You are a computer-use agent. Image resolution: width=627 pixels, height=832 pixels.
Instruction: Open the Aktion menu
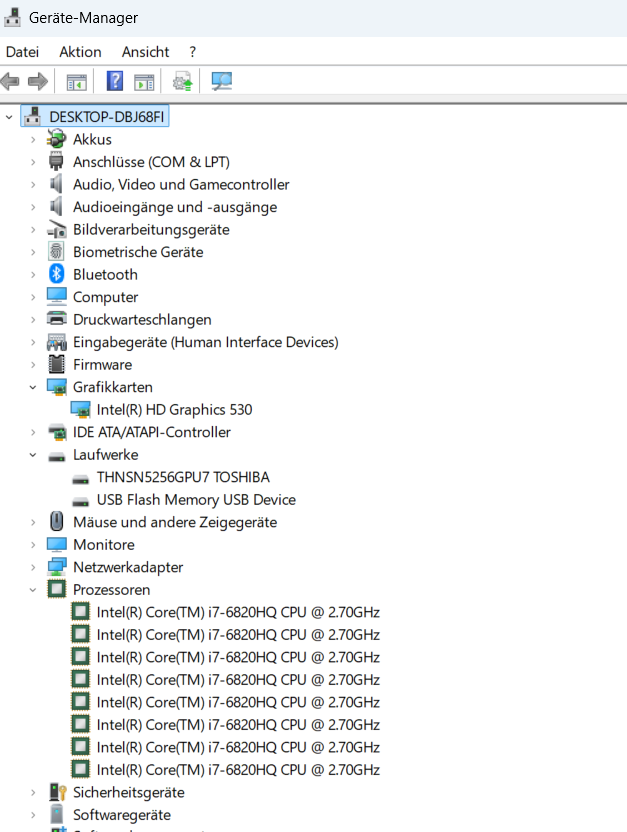click(80, 52)
